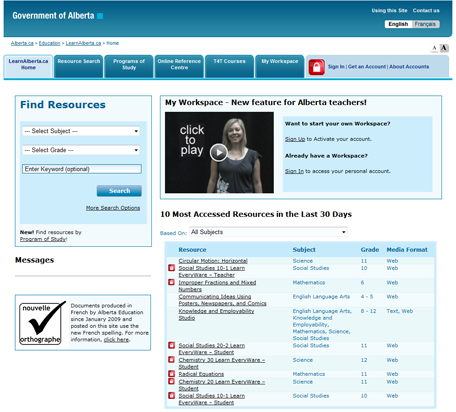
Task: Click the Subject column header
Action: pos(304,250)
